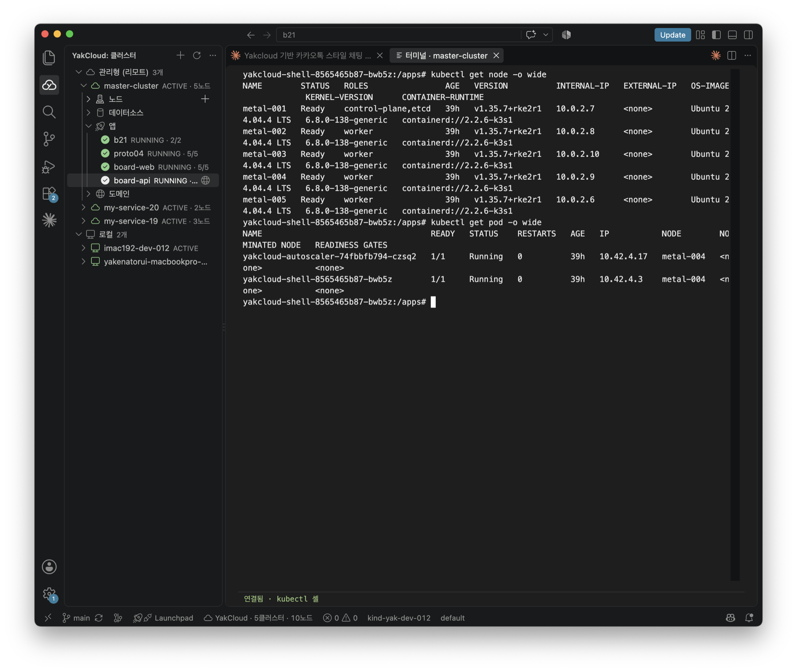The image size is (797, 672).
Task: Expand the 도메인 tree item
Action: pyautogui.click(x=89, y=193)
